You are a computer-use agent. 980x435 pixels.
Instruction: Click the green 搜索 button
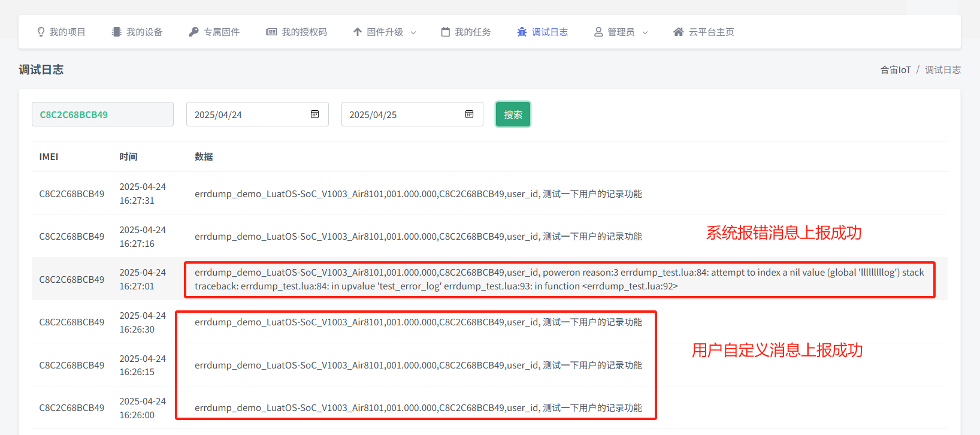[513, 114]
